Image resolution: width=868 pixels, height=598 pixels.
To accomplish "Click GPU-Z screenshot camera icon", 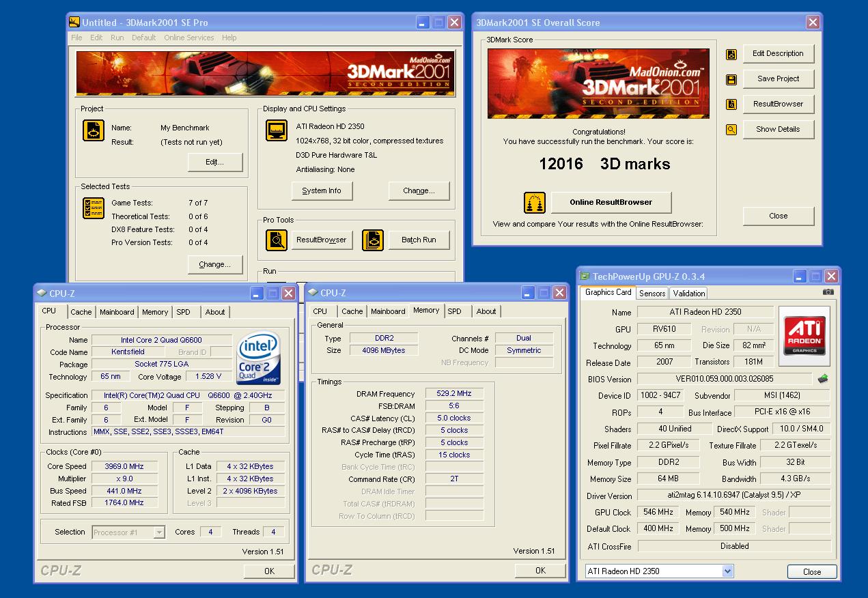I will pos(828,292).
